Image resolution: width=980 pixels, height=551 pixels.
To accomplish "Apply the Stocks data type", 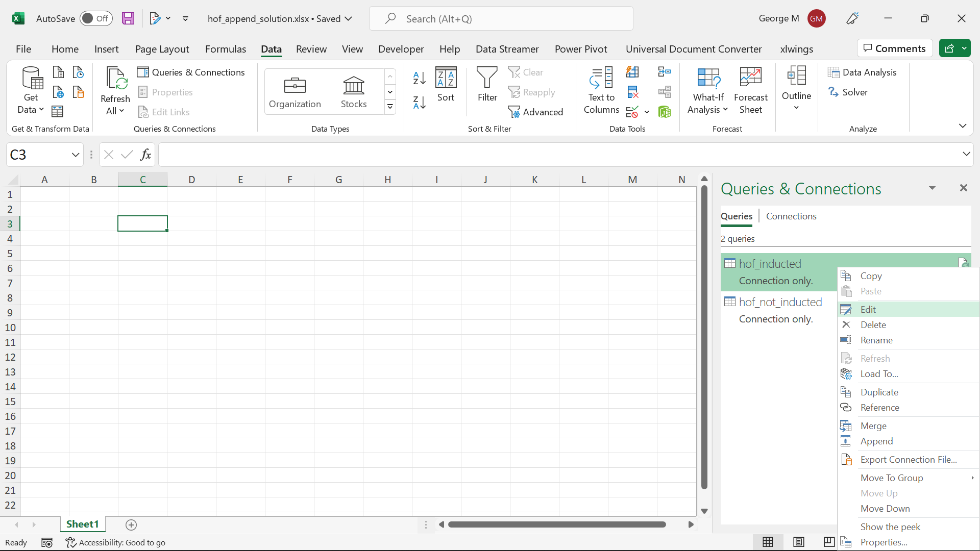I will coord(353,92).
